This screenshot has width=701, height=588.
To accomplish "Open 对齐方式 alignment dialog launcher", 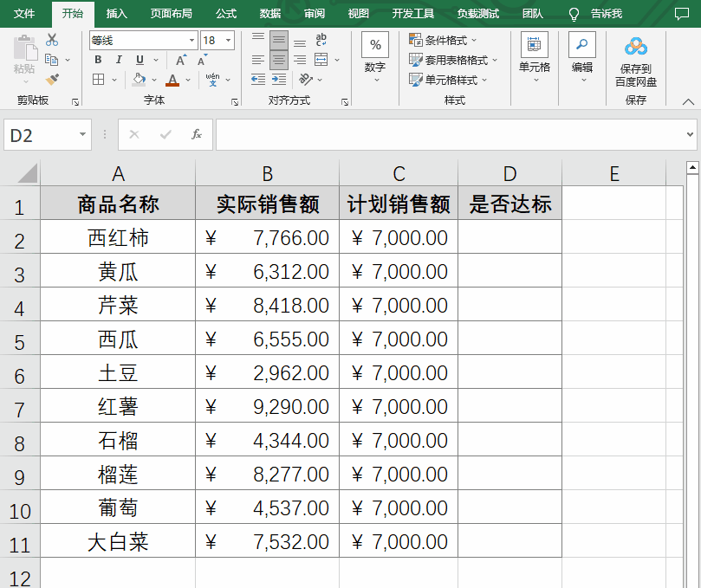I will [x=345, y=102].
